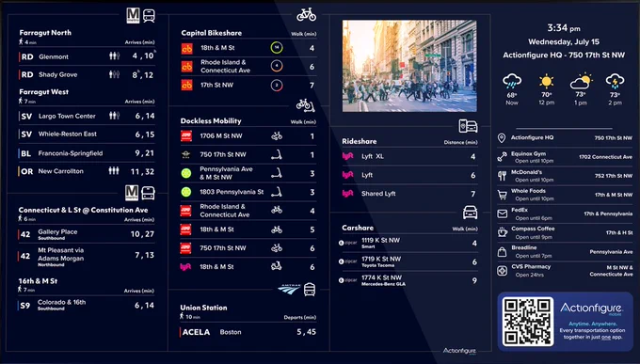Click the train icon beside the top Metro logo
The image size is (640, 364).
pos(149,16)
